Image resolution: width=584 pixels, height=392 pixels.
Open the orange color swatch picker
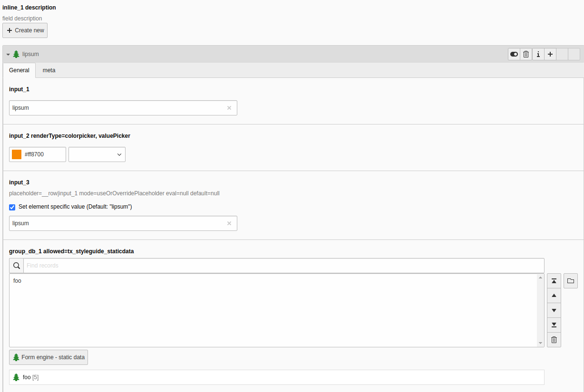(17, 154)
